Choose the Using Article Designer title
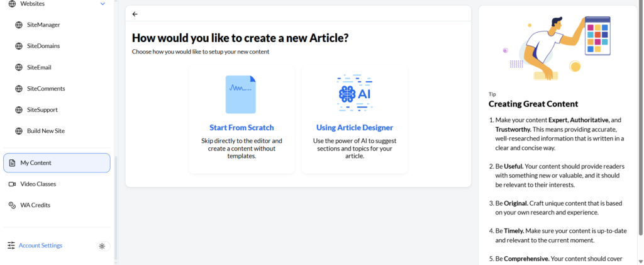The image size is (644, 265). [355, 127]
